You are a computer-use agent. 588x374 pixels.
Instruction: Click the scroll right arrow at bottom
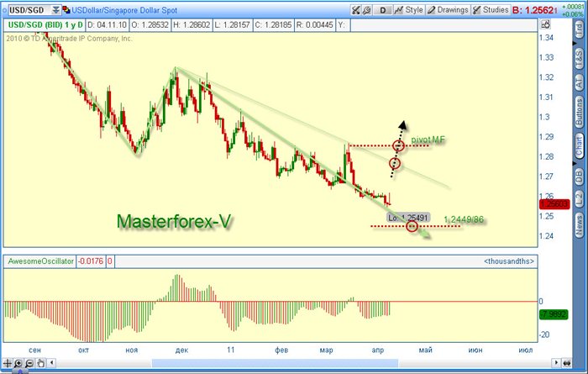point(556,363)
